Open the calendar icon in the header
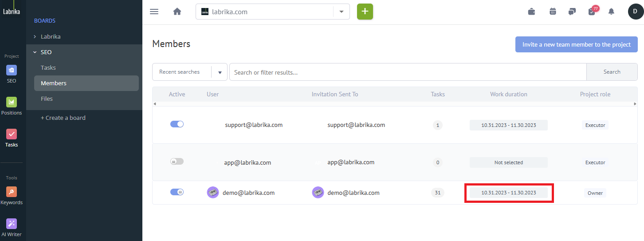This screenshot has width=644, height=241. pos(553,12)
